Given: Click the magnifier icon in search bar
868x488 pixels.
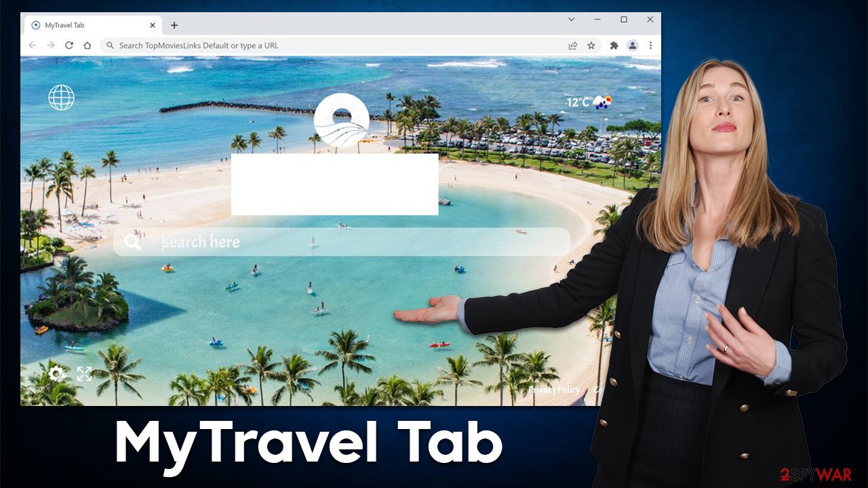Looking at the screenshot, I should point(133,242).
